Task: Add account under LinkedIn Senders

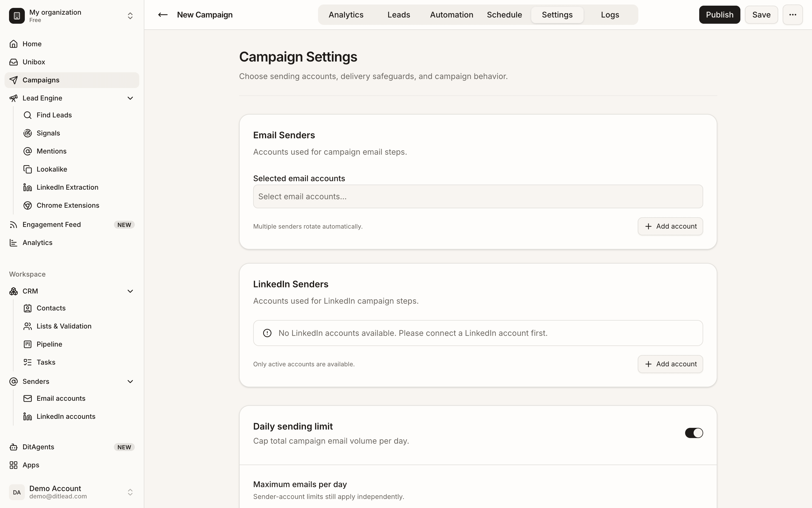Action: pos(670,364)
